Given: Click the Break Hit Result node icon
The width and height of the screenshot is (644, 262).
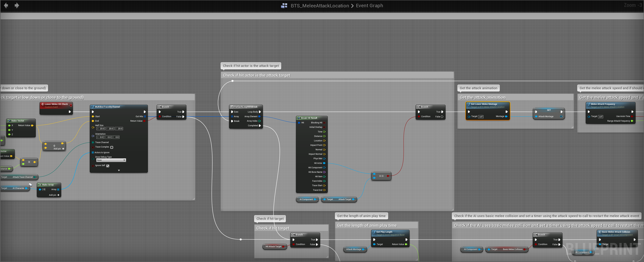Looking at the screenshot, I should [x=299, y=118].
